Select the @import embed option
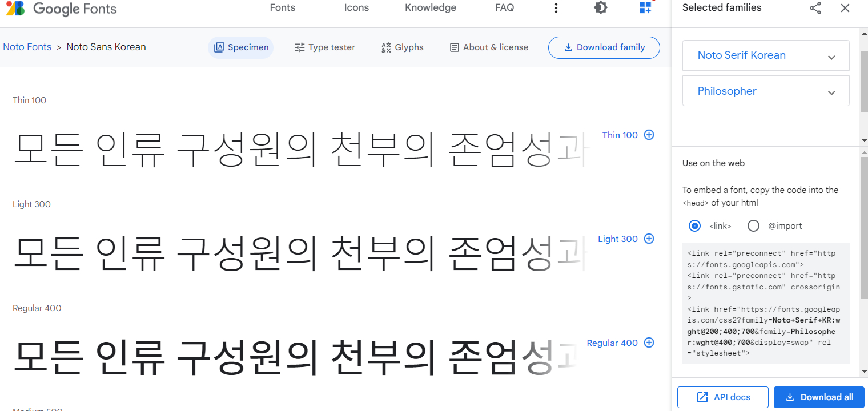 click(754, 226)
